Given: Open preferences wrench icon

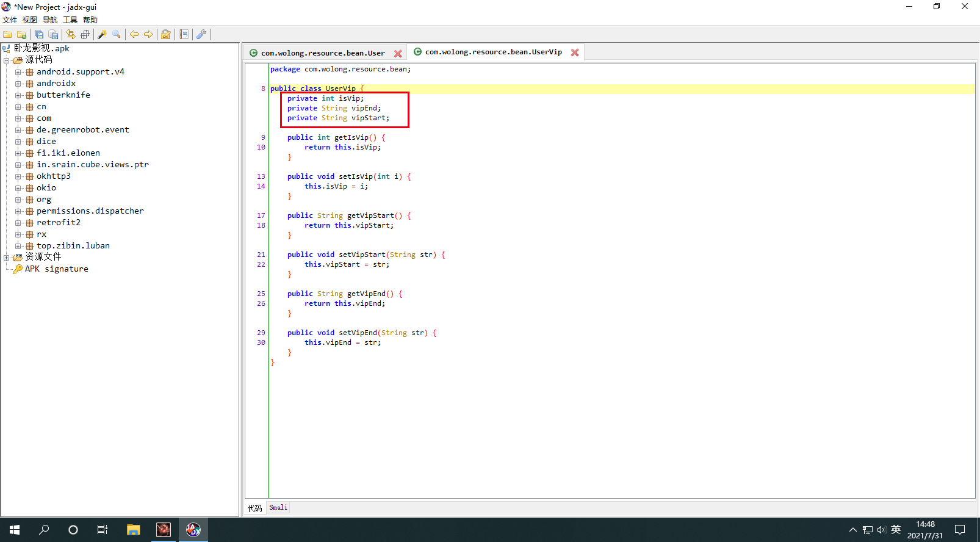Looking at the screenshot, I should tap(201, 35).
